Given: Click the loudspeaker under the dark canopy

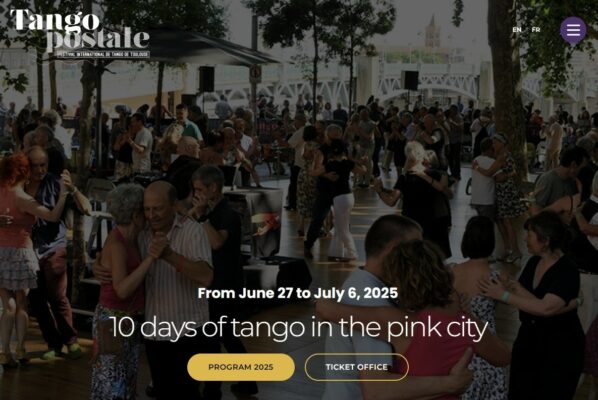Looking at the screenshot, I should 206,79.
